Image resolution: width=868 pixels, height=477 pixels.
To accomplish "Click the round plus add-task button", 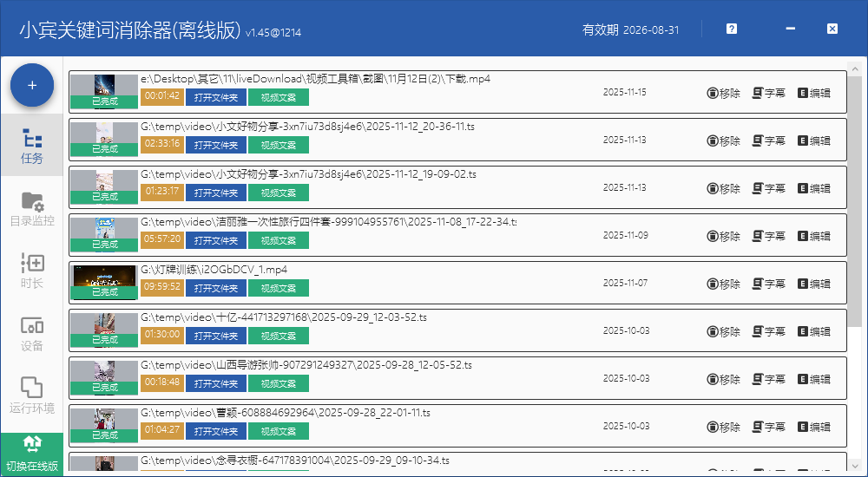I will [32, 85].
